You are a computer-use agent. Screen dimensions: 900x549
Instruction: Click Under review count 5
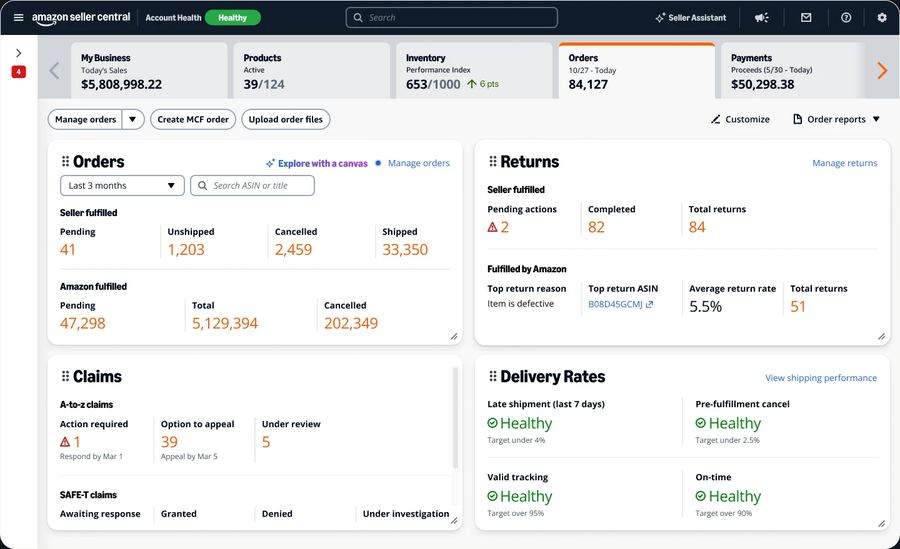tap(266, 442)
